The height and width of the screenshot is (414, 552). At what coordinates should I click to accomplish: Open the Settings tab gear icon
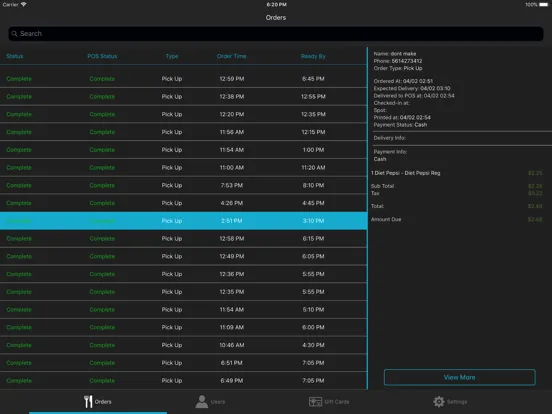439,402
